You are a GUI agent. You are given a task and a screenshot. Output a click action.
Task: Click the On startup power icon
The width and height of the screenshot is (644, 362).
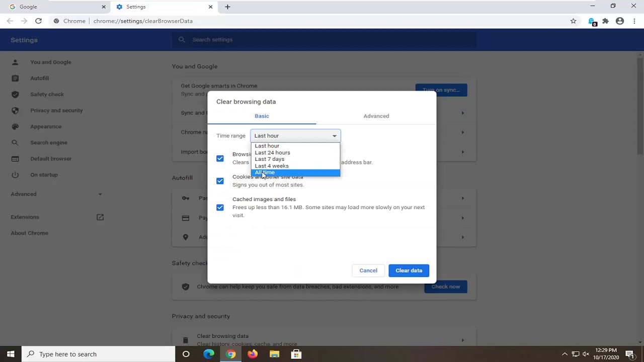15,174
